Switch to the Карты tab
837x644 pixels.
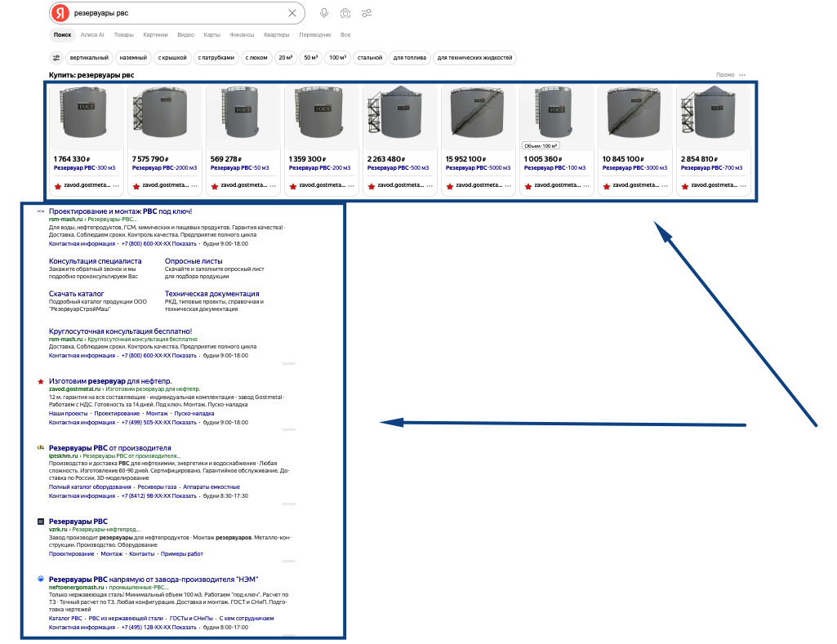tap(212, 34)
